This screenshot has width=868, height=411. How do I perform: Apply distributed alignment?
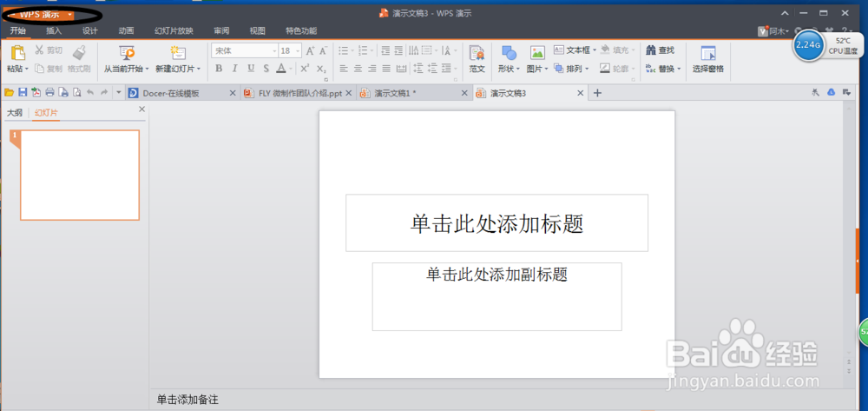pos(401,69)
